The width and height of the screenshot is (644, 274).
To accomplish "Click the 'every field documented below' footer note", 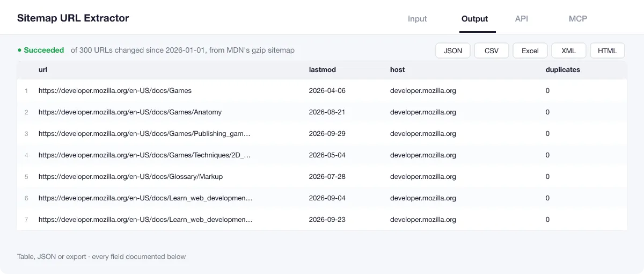I will (x=138, y=257).
